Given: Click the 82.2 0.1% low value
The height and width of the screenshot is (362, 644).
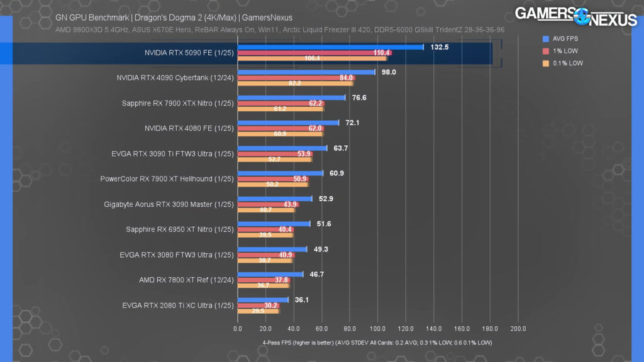Looking at the screenshot, I should pos(295,84).
